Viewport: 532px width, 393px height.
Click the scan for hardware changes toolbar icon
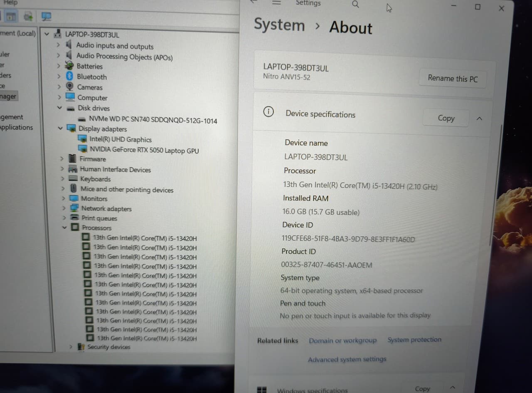click(46, 17)
